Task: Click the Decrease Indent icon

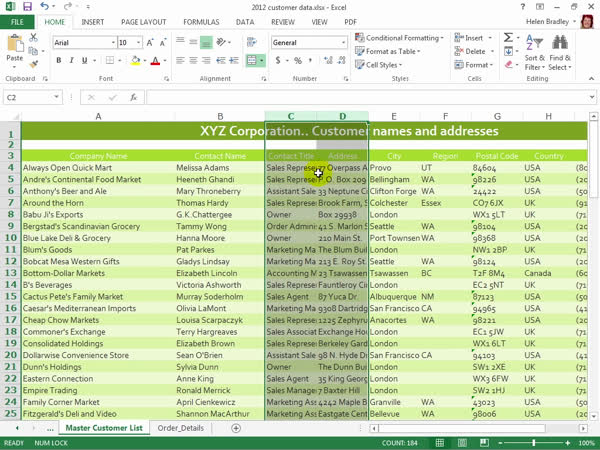Action: point(220,60)
